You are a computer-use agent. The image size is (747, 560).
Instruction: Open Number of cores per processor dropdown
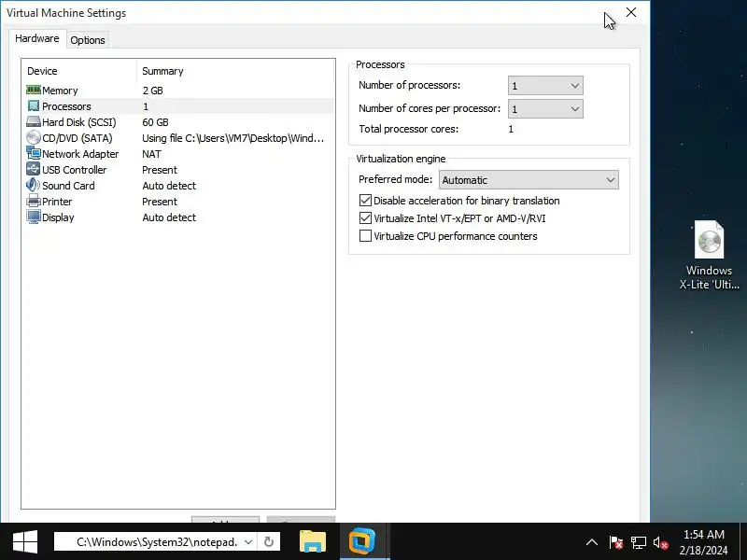tap(545, 109)
